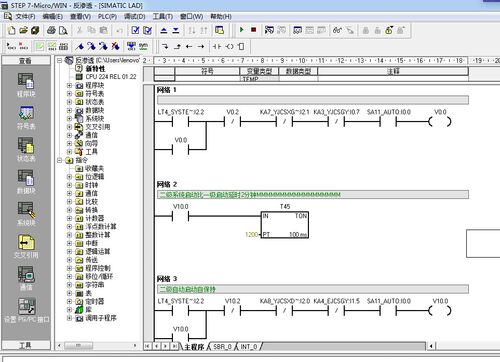Expand the 计数器 instruction folder

69,218
